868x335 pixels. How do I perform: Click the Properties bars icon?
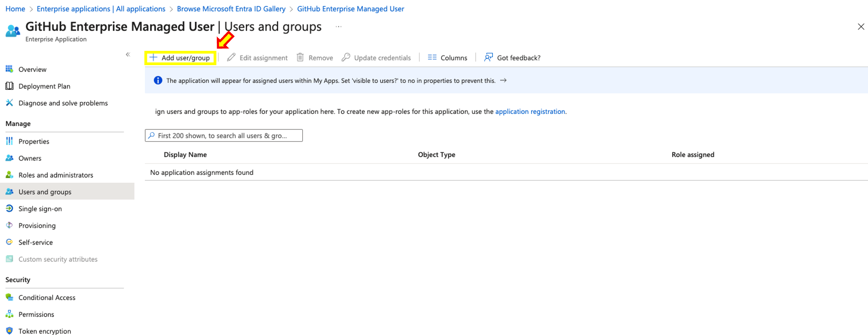click(x=9, y=141)
